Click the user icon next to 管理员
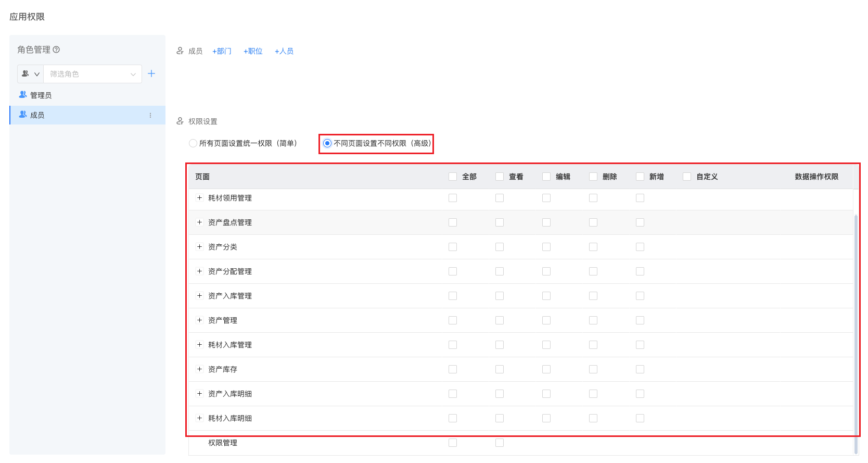Image resolution: width=868 pixels, height=463 pixels. (x=23, y=95)
